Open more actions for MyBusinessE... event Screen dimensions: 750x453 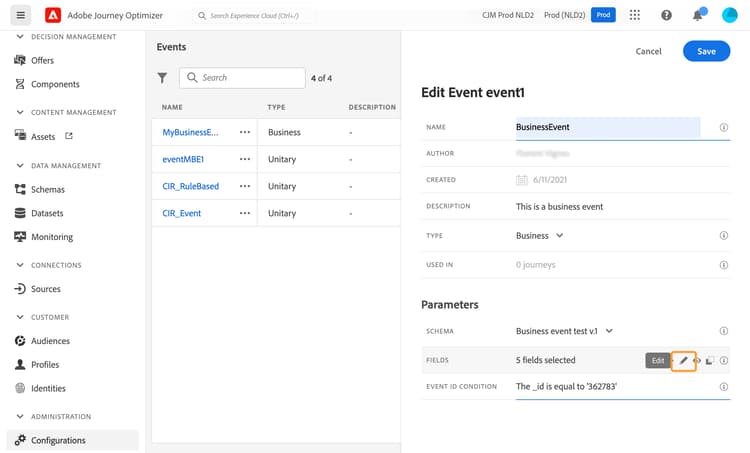245,133
